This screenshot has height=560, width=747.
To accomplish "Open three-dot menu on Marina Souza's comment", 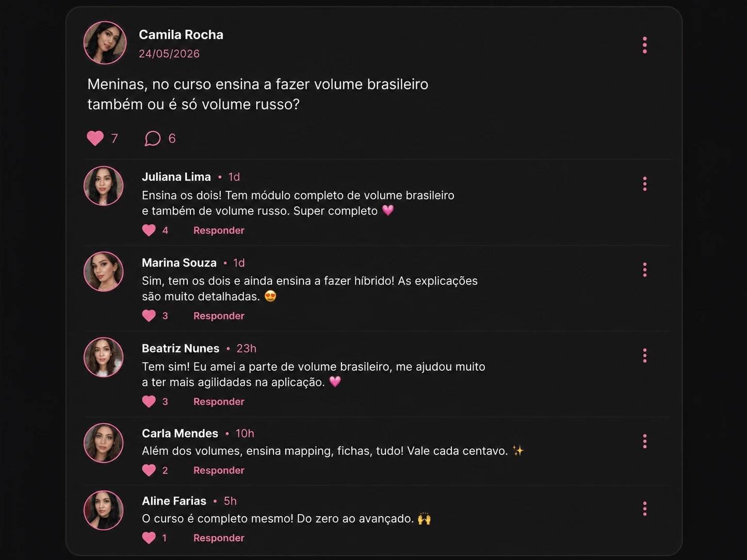I will [644, 270].
